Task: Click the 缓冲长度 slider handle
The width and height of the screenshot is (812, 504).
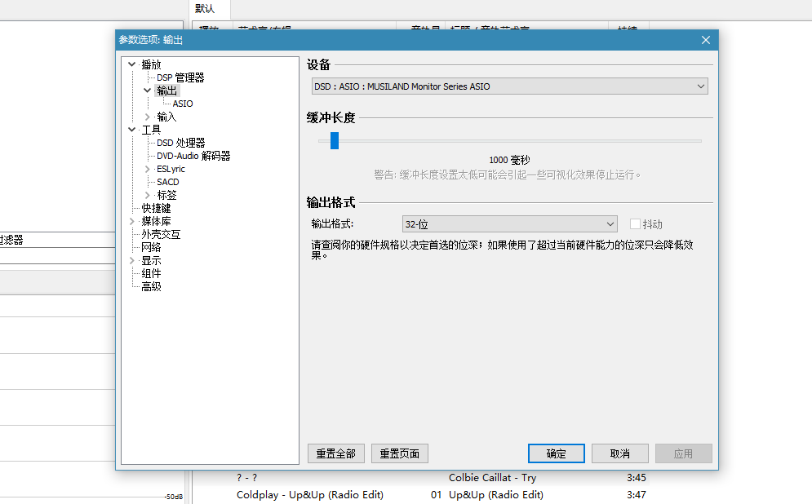Action: pyautogui.click(x=334, y=140)
